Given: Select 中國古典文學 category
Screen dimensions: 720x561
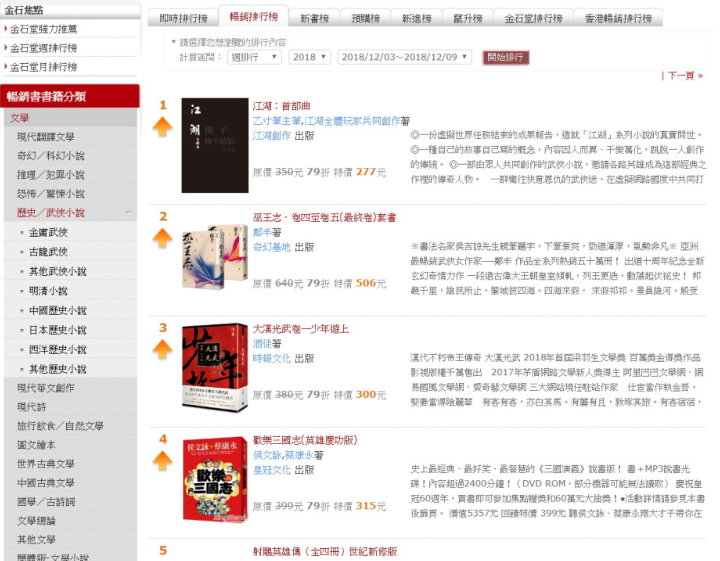Looking at the screenshot, I should (46, 483).
